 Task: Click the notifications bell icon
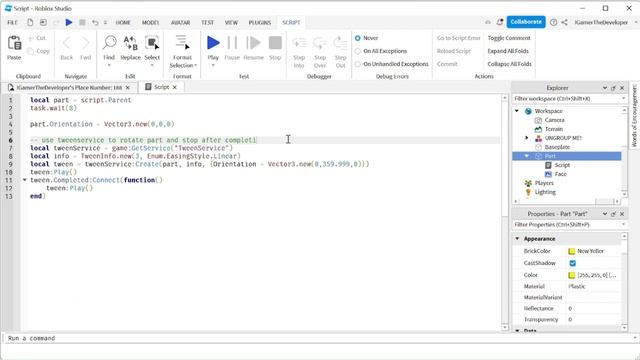point(500,22)
